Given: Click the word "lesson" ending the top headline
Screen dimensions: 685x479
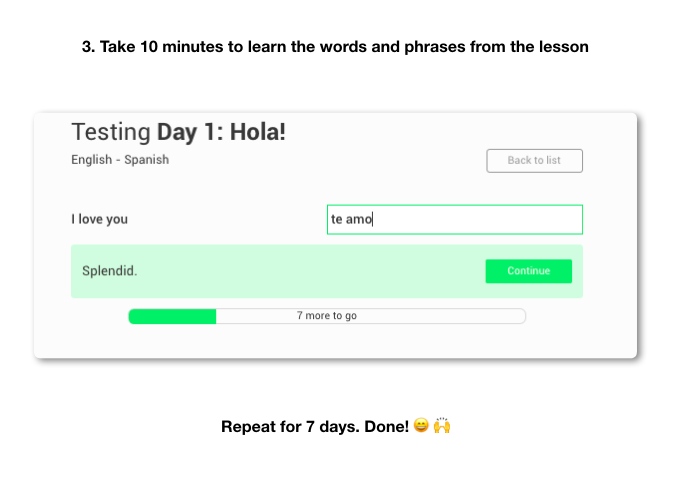Looking at the screenshot, I should [x=564, y=47].
